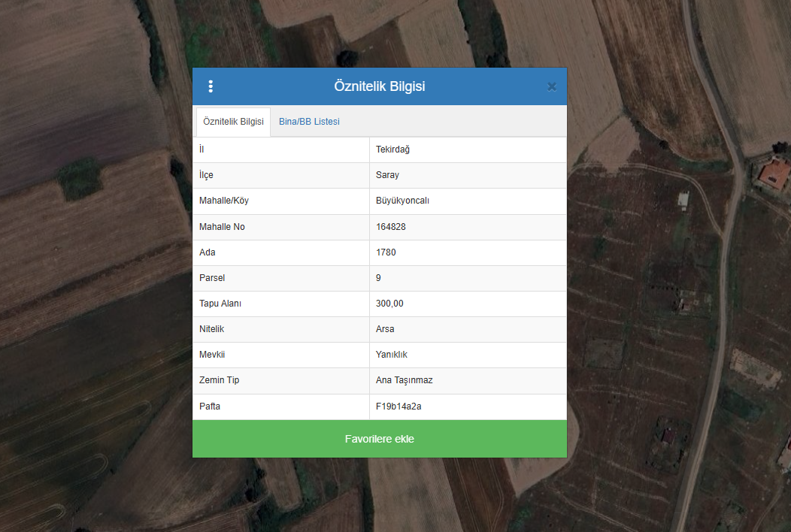
Task: Switch to the Bina/BB Listesi tab
Action: (x=309, y=122)
